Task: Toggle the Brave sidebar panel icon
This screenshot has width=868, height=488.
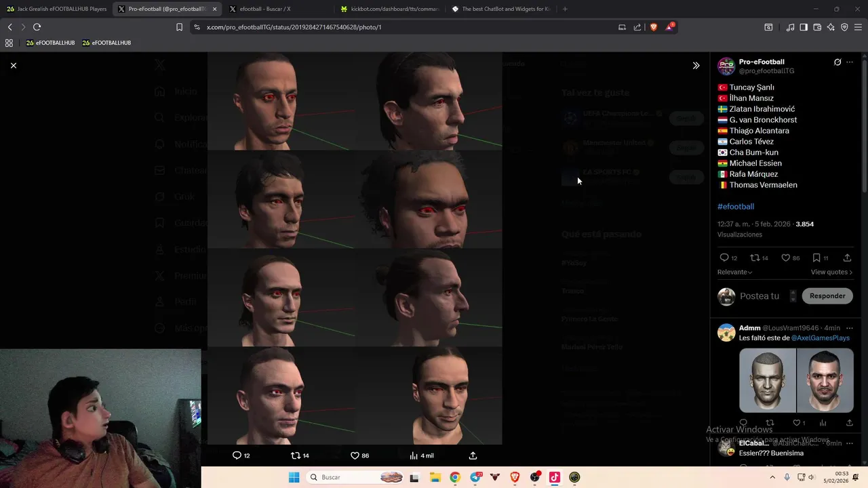Action: (x=804, y=27)
